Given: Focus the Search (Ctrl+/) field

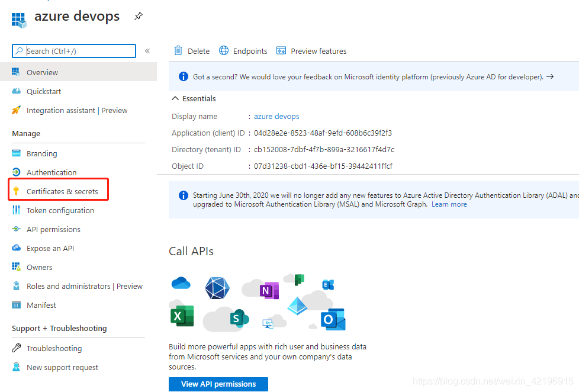Looking at the screenshot, I should coord(74,51).
